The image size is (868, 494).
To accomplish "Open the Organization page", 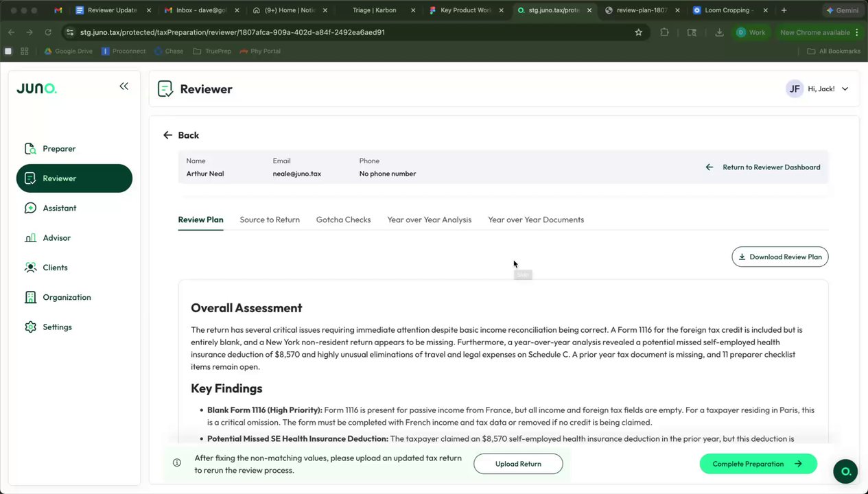I will [x=67, y=297].
